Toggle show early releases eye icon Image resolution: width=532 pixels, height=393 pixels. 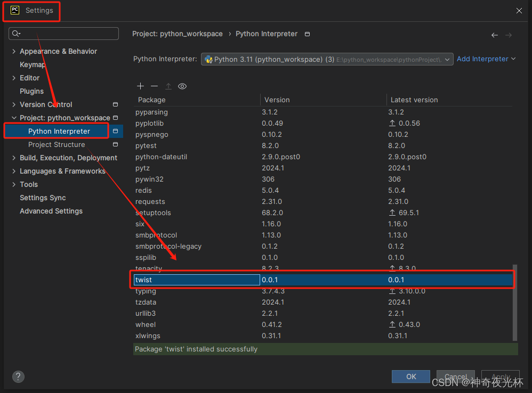coord(182,86)
